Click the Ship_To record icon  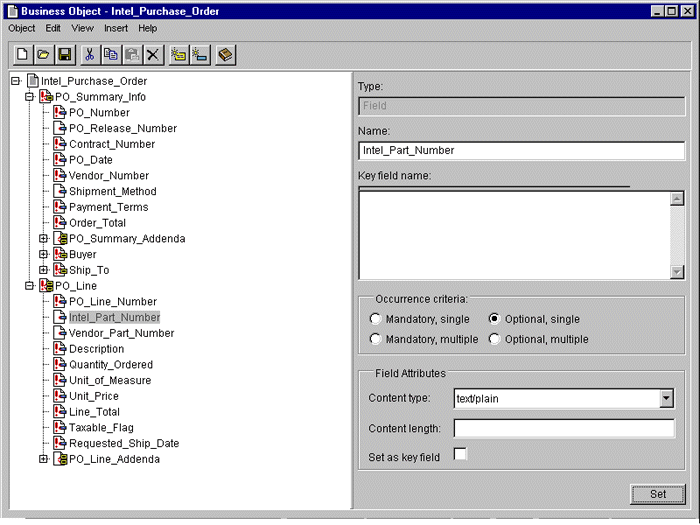60,270
